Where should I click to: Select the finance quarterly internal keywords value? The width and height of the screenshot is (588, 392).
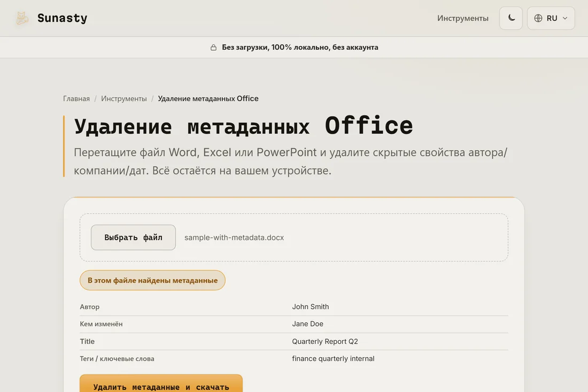(x=333, y=359)
